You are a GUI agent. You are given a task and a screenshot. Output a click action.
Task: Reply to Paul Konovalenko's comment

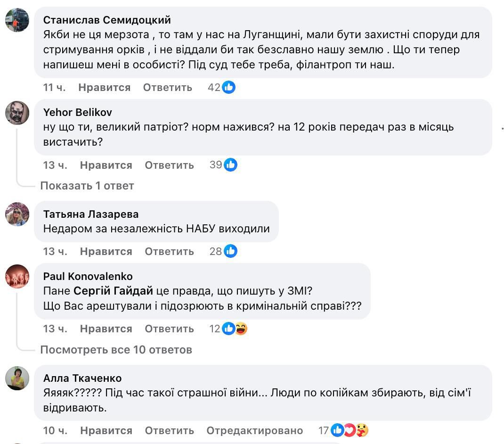pyautogui.click(x=169, y=329)
